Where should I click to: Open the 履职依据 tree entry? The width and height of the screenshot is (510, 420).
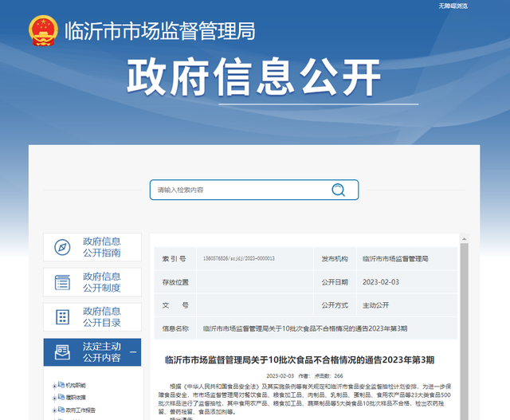click(76, 398)
